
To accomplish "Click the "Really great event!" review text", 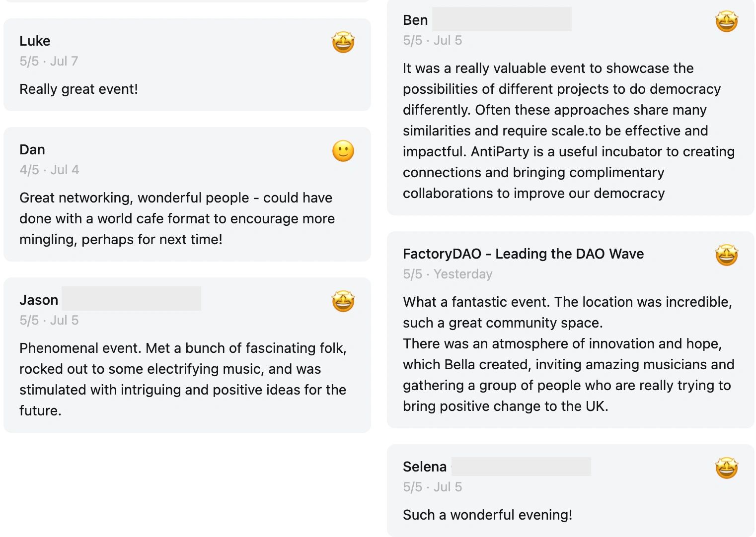I will tap(78, 89).
